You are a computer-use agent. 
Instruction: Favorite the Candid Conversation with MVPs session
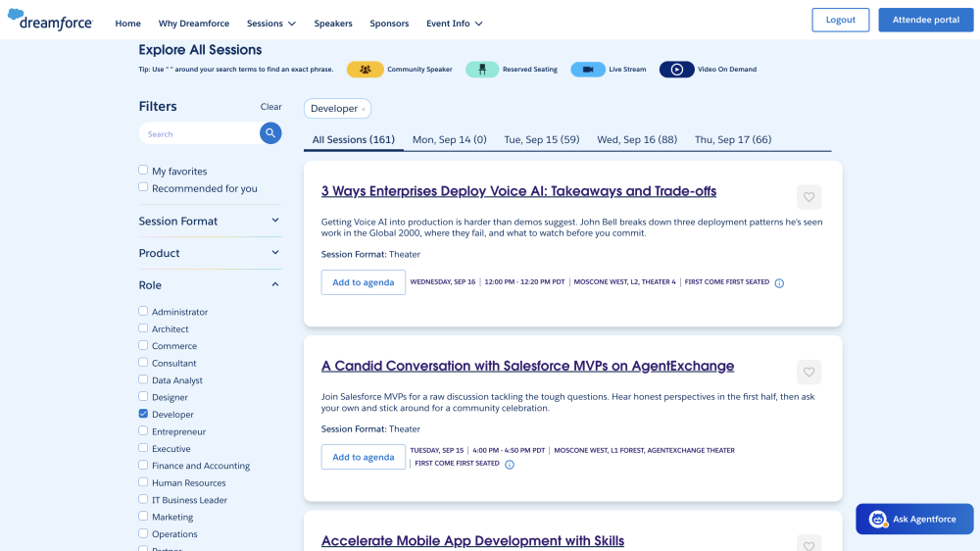tap(808, 373)
